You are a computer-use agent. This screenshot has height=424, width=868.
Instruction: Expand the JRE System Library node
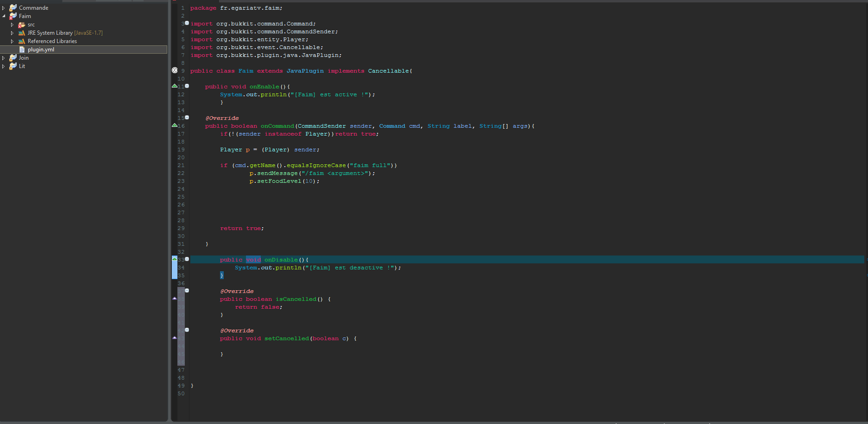click(x=12, y=33)
